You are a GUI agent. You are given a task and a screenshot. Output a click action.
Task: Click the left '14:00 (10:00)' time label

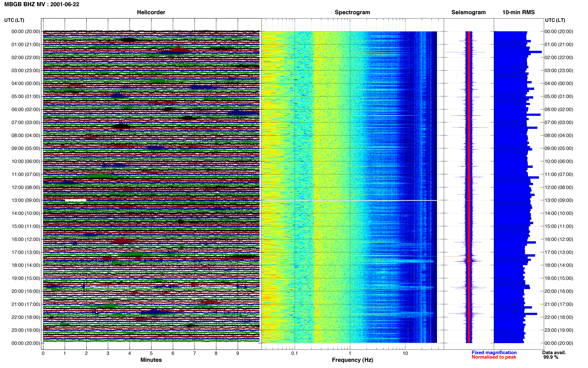(x=26, y=213)
